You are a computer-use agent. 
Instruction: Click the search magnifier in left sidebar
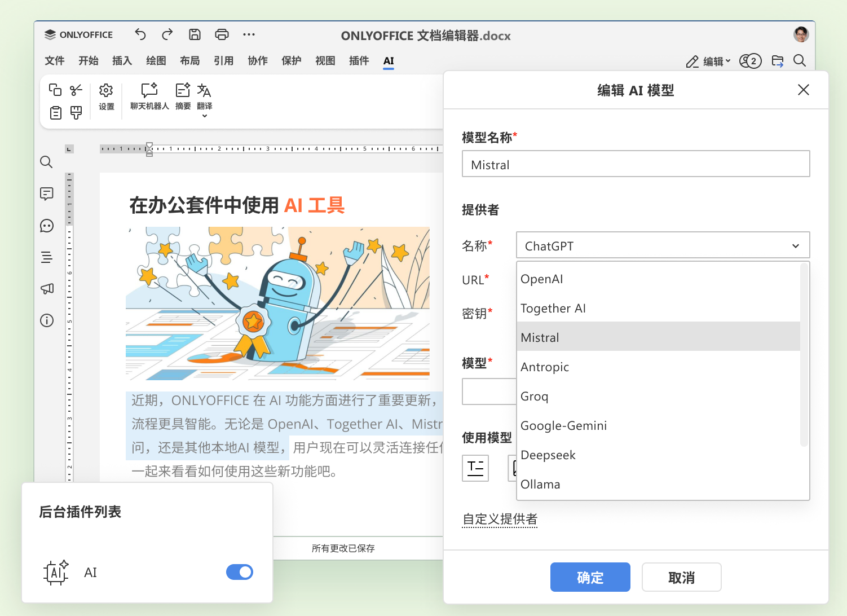(x=47, y=162)
